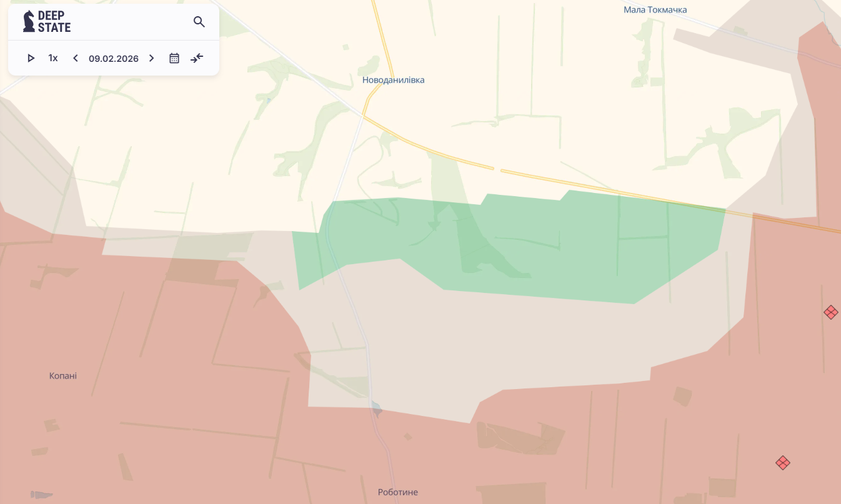The height and width of the screenshot is (504, 841).
Task: Click the Роботине village label
Action: click(397, 492)
